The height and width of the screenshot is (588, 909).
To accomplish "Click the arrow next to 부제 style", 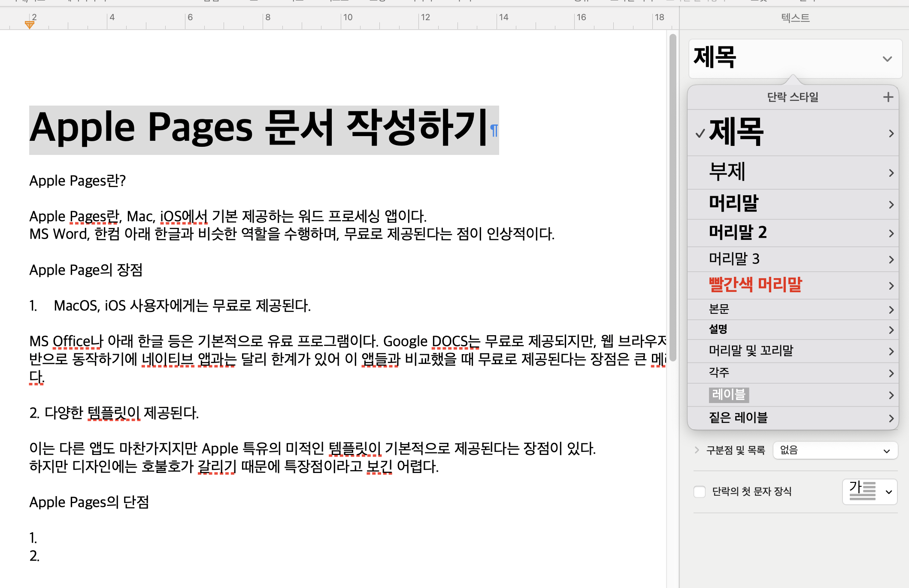I will click(891, 173).
